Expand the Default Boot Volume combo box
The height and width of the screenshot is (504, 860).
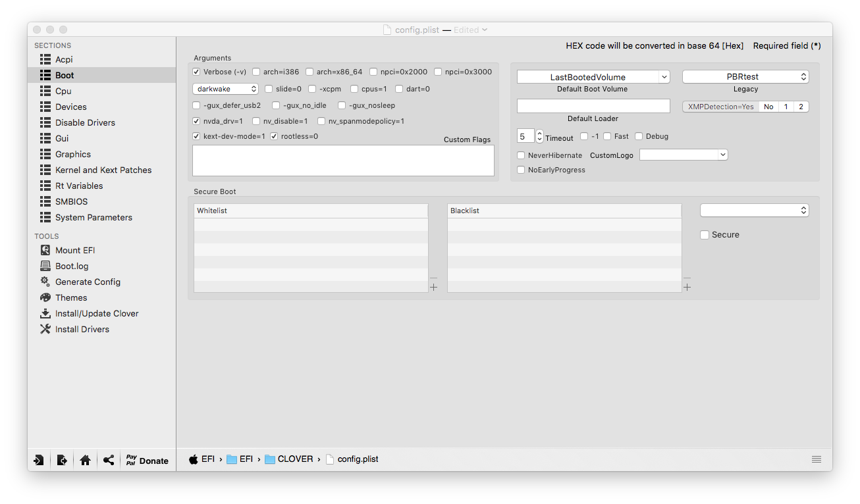tap(664, 77)
